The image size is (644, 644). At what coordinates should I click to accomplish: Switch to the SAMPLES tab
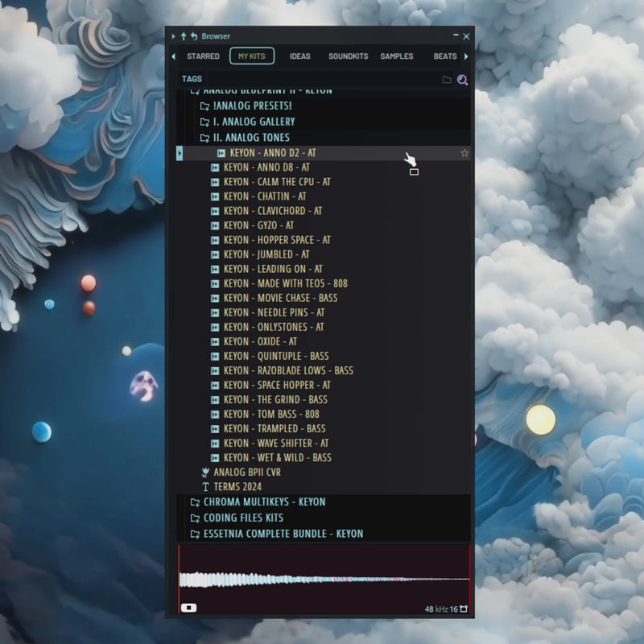pos(397,56)
